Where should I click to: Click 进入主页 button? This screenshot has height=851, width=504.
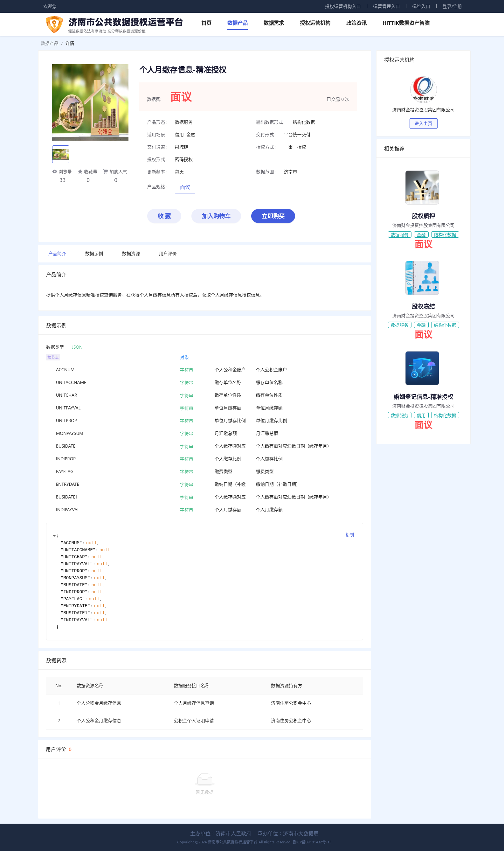[423, 123]
